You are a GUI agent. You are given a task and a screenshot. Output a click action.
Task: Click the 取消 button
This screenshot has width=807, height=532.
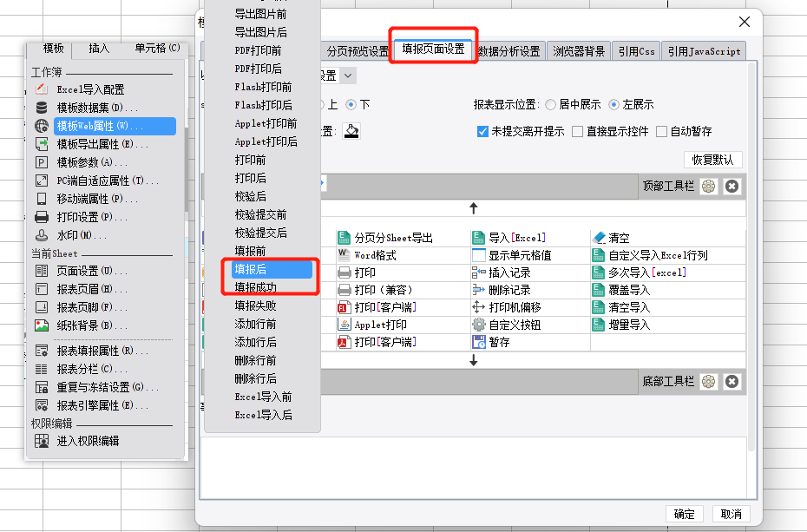click(x=731, y=514)
